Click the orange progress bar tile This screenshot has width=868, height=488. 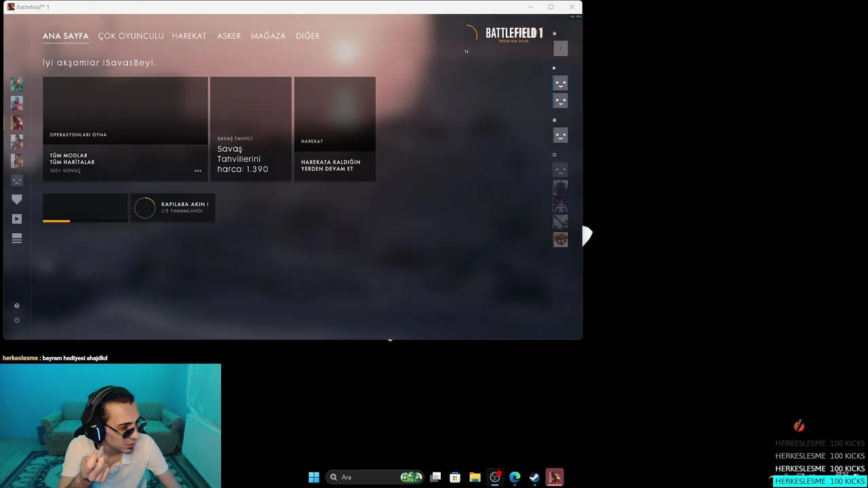[x=85, y=207]
